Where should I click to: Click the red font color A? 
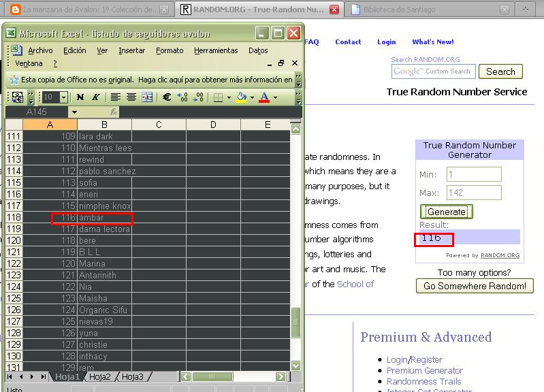pyautogui.click(x=264, y=97)
